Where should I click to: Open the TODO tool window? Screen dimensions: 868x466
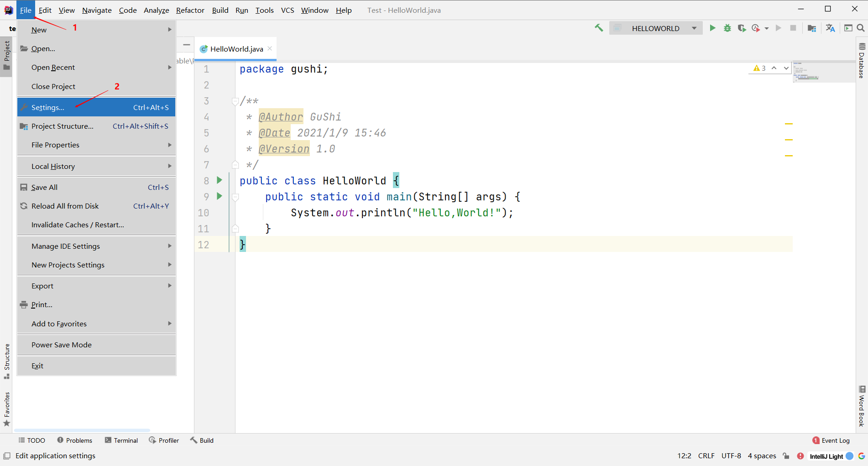click(32, 440)
